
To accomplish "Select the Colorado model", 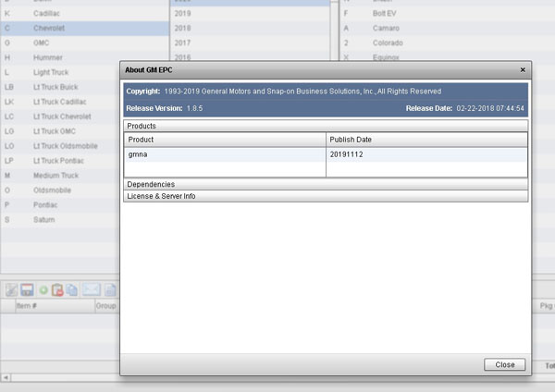I will pos(447,43).
